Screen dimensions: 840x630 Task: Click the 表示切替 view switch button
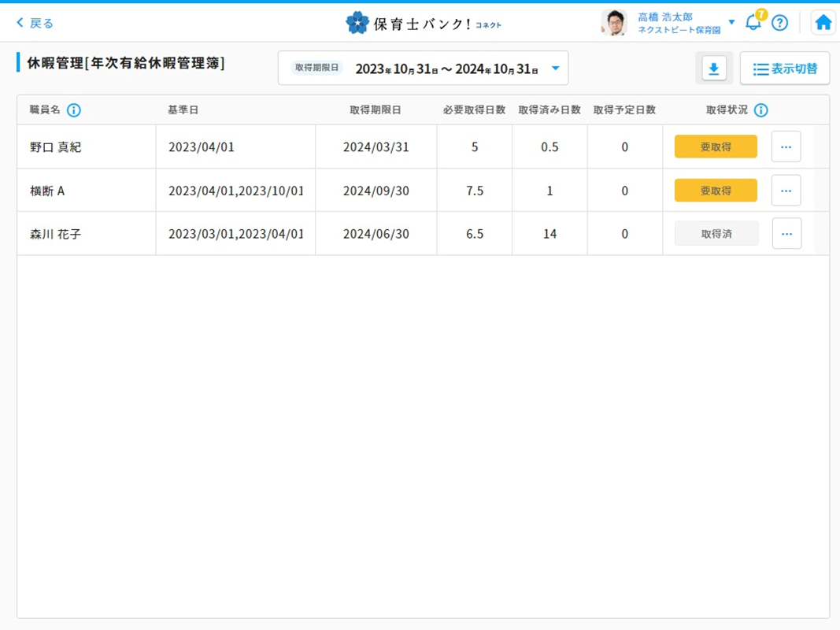pyautogui.click(x=784, y=69)
